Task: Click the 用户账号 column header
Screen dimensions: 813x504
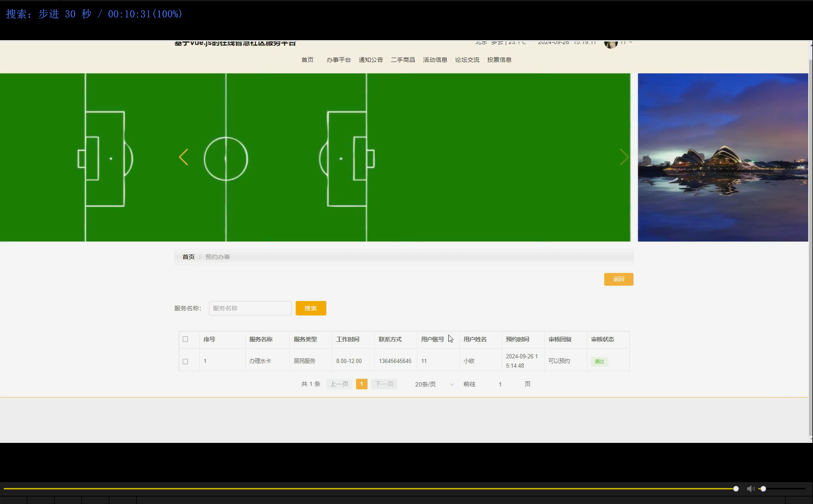Action: click(x=433, y=339)
